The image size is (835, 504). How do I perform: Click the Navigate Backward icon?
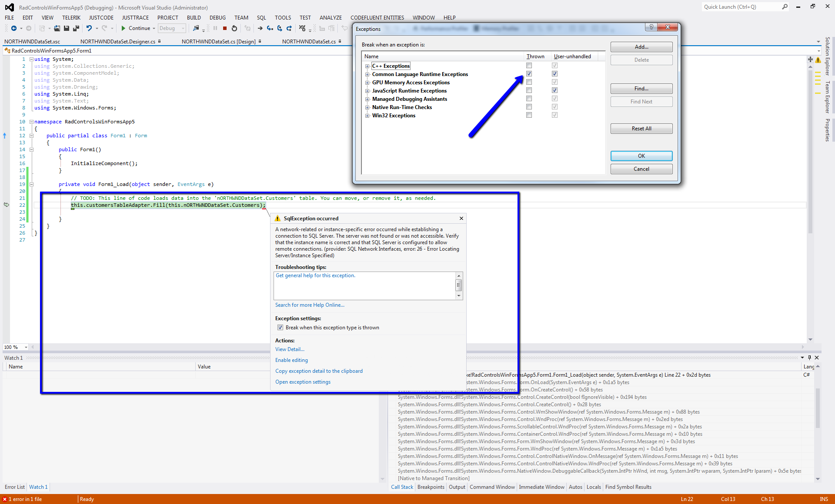coord(14,28)
